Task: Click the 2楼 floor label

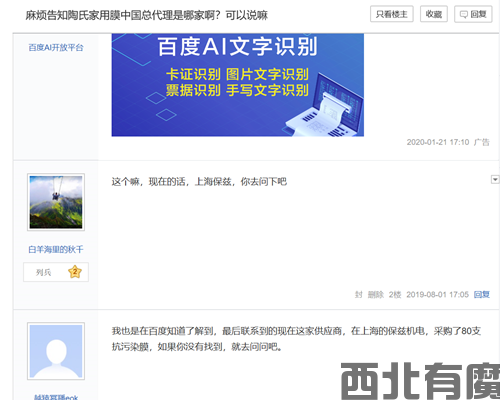Action: (x=395, y=294)
